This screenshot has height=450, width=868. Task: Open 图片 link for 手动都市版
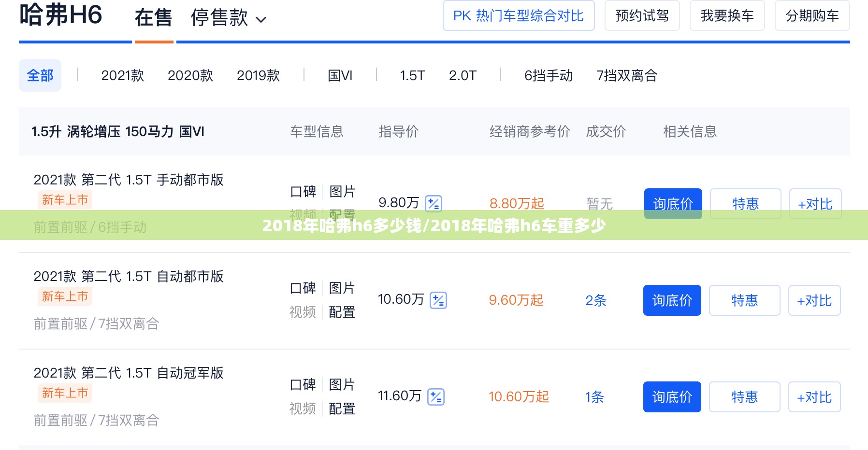coord(342,192)
